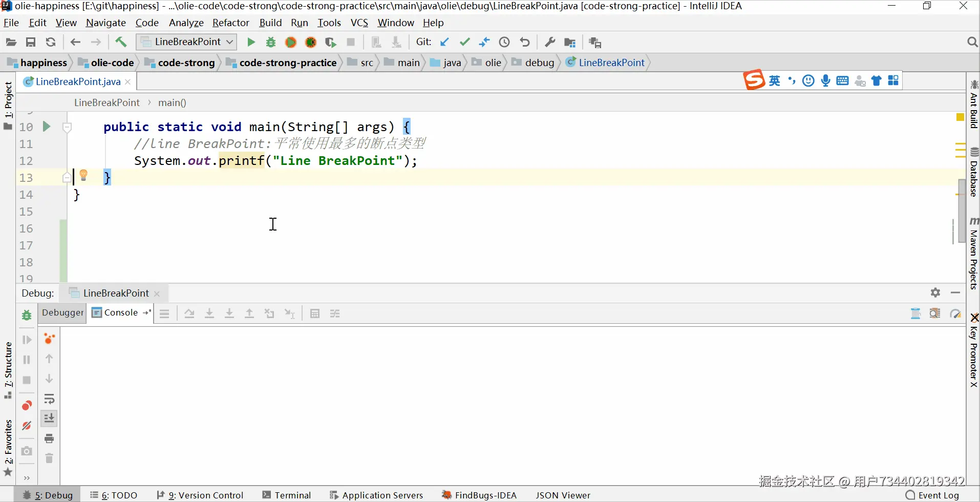Click the editor vertical scrollbar thumb
980x502 pixels.
pyautogui.click(x=962, y=211)
